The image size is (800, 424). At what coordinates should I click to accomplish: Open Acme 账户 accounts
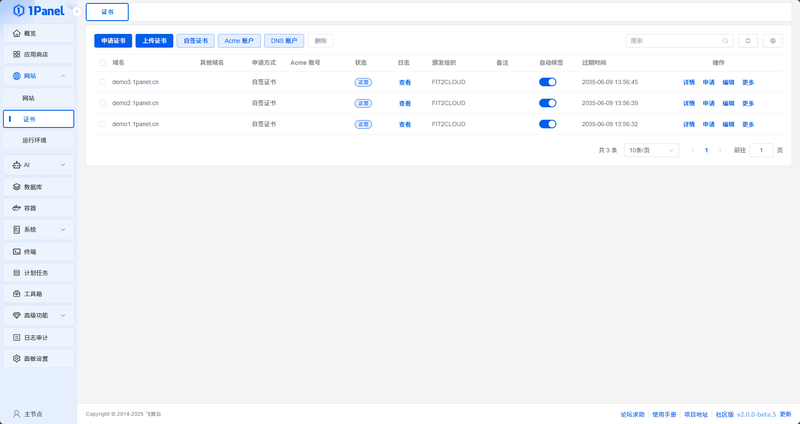click(x=239, y=41)
